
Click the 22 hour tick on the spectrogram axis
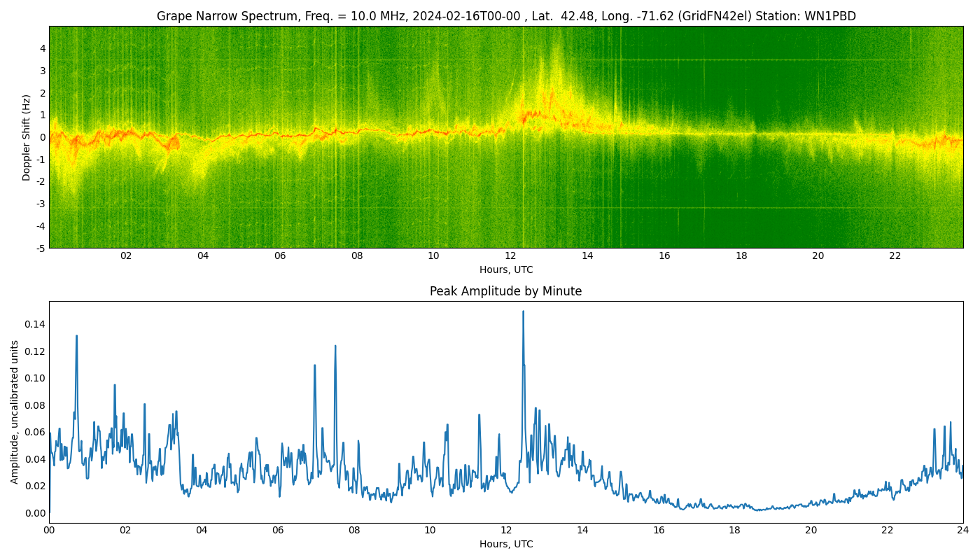coord(895,256)
